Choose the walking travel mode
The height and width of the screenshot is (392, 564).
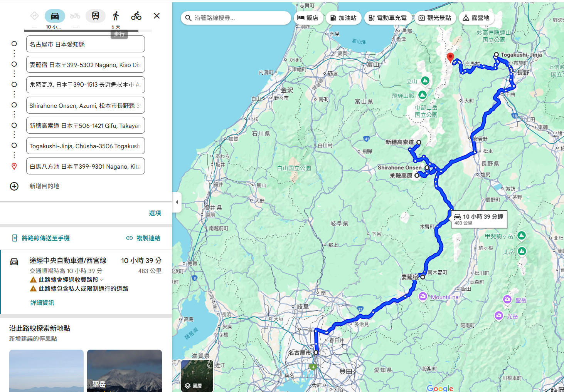click(116, 16)
